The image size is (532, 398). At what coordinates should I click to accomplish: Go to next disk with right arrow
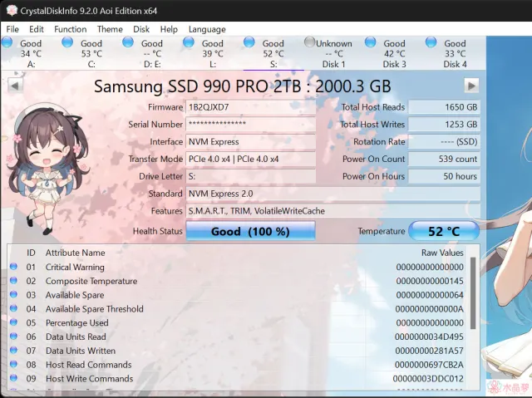click(x=471, y=85)
